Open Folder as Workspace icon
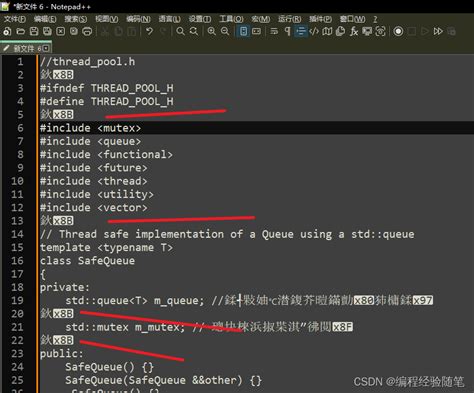The height and width of the screenshot is (393, 474). pyautogui.click(x=367, y=31)
